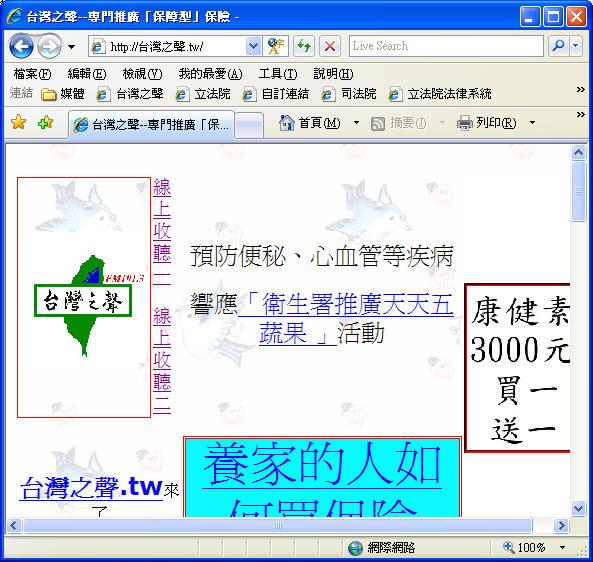
Task: Expand the address bar history dropdown
Action: tap(253, 46)
